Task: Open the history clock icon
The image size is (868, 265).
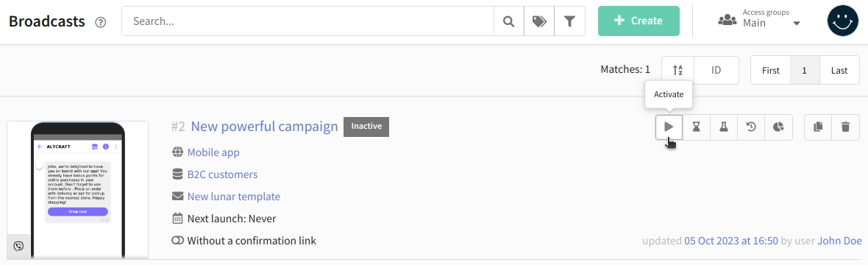Action: point(751,127)
